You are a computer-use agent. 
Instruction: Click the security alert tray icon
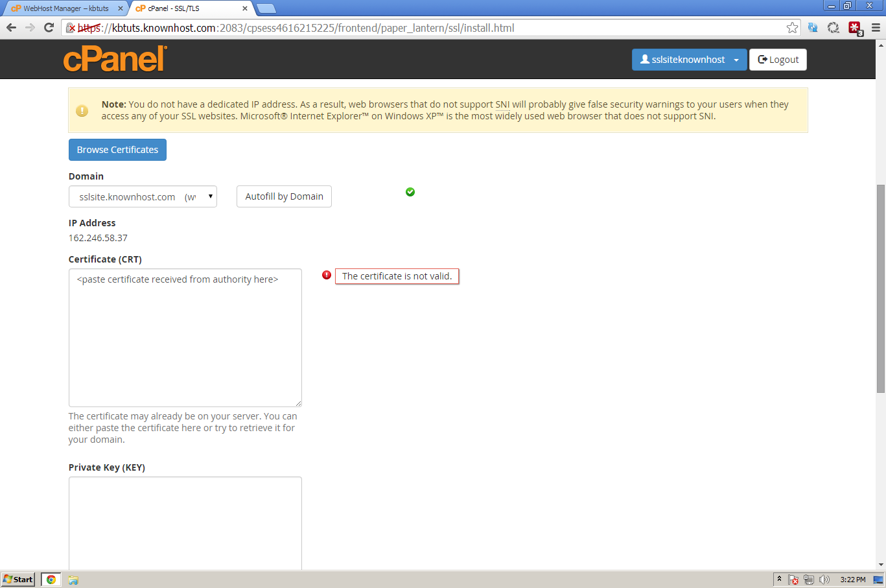(x=793, y=580)
